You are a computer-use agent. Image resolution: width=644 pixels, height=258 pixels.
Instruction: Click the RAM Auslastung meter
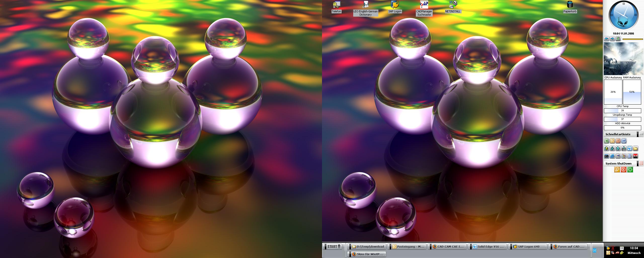(x=632, y=92)
